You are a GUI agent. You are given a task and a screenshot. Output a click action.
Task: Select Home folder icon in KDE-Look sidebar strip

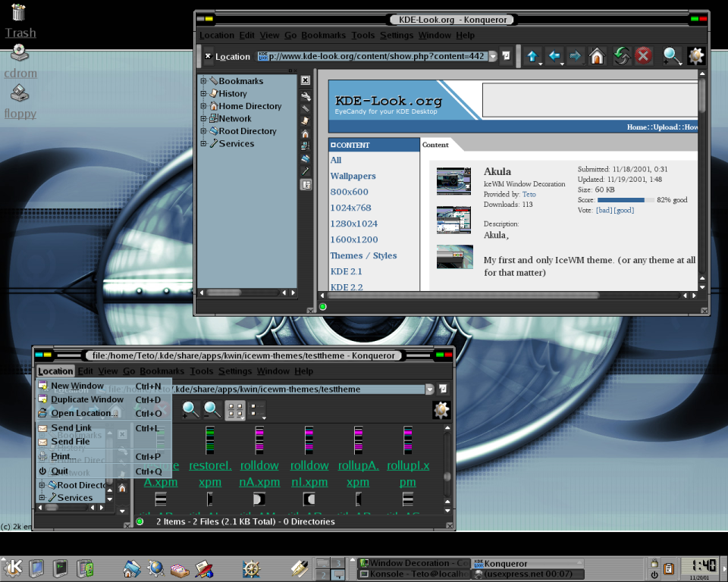pyautogui.click(x=306, y=134)
